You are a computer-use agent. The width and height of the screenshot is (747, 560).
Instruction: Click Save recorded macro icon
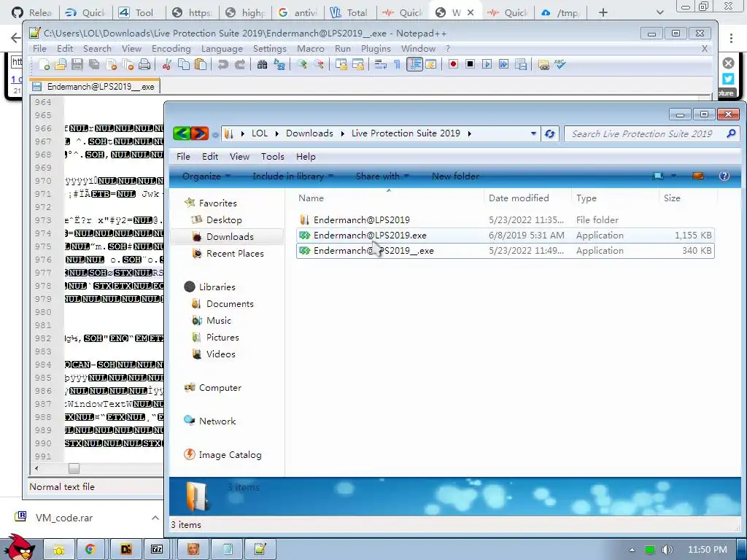pyautogui.click(x=521, y=64)
